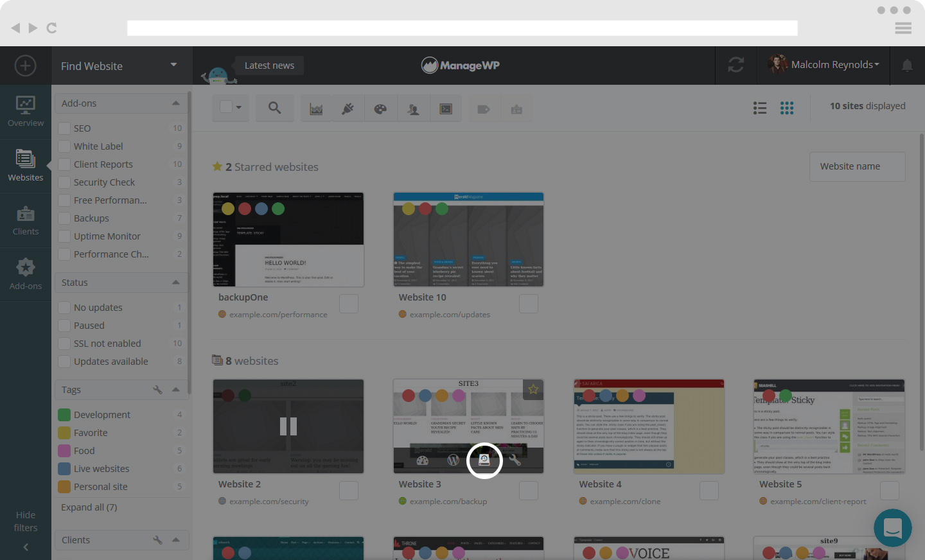The width and height of the screenshot is (925, 560).
Task: Open Website 3 backup icon
Action: (x=484, y=460)
